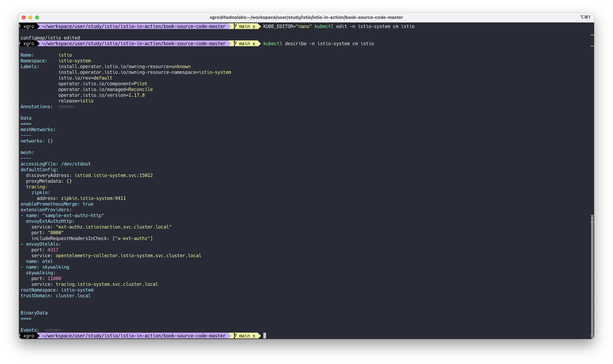Click 'operator.istio.io/managed=Reconcile' label

[106, 89]
